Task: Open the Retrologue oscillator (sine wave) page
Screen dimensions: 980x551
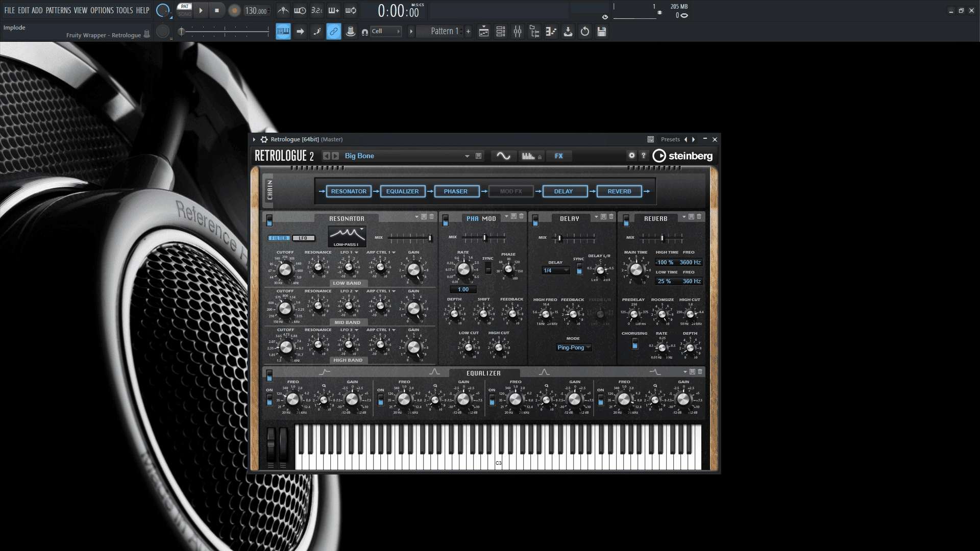Action: coord(503,156)
